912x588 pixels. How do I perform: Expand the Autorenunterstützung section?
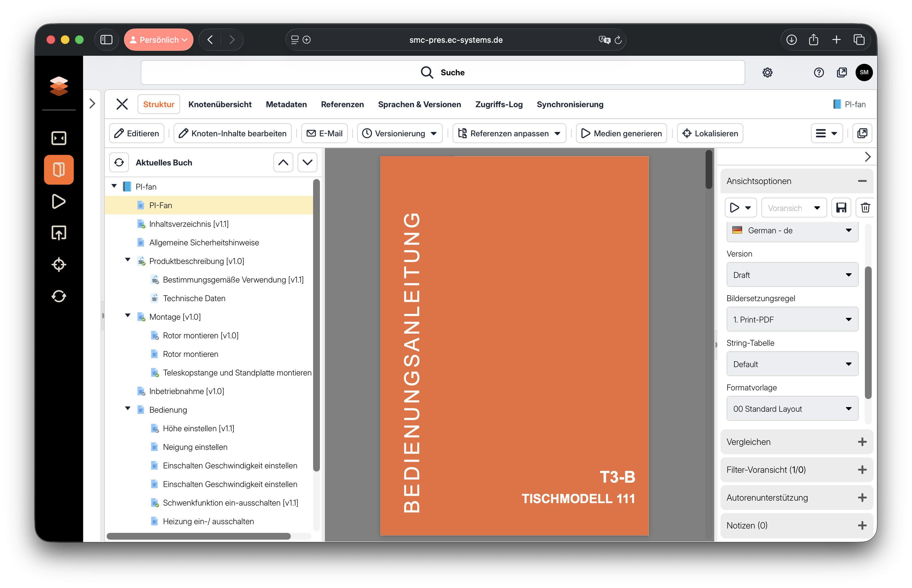tap(862, 498)
